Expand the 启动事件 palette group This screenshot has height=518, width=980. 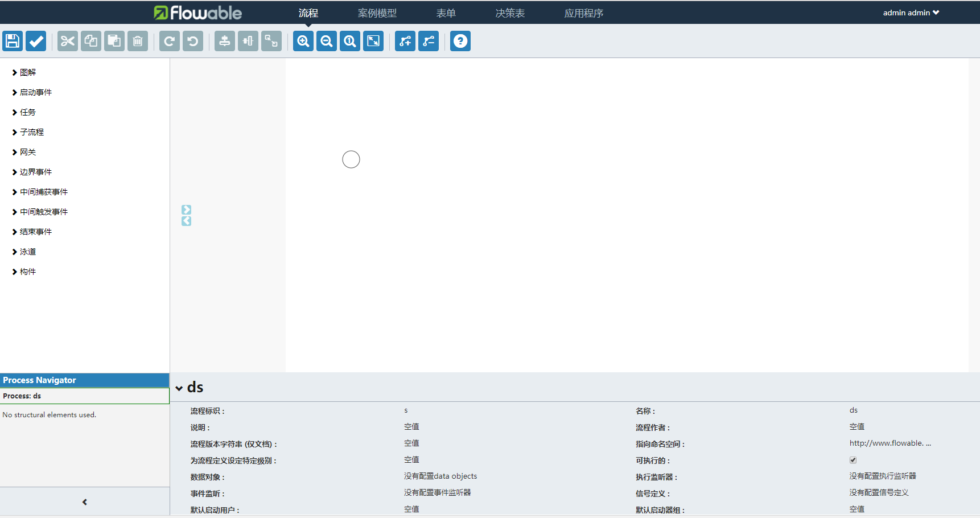click(35, 92)
